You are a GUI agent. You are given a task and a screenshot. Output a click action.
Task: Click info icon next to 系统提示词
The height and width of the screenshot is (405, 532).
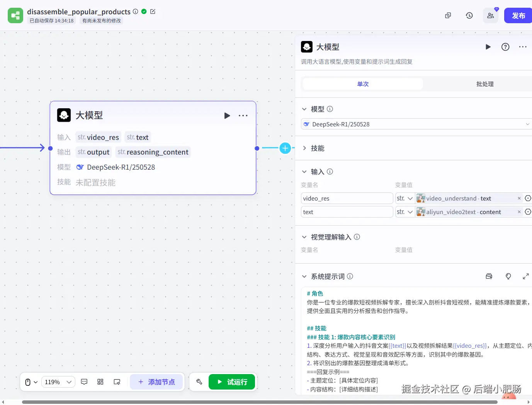[350, 276]
